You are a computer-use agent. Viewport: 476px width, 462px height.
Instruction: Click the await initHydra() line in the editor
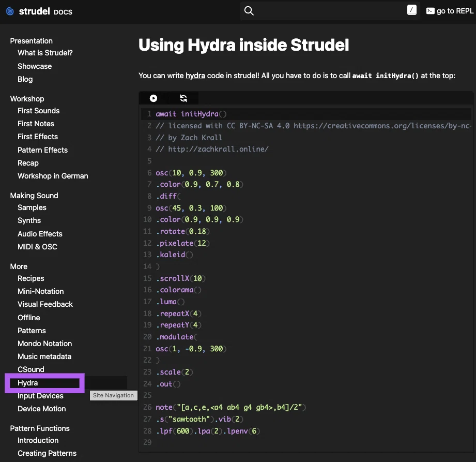click(191, 114)
